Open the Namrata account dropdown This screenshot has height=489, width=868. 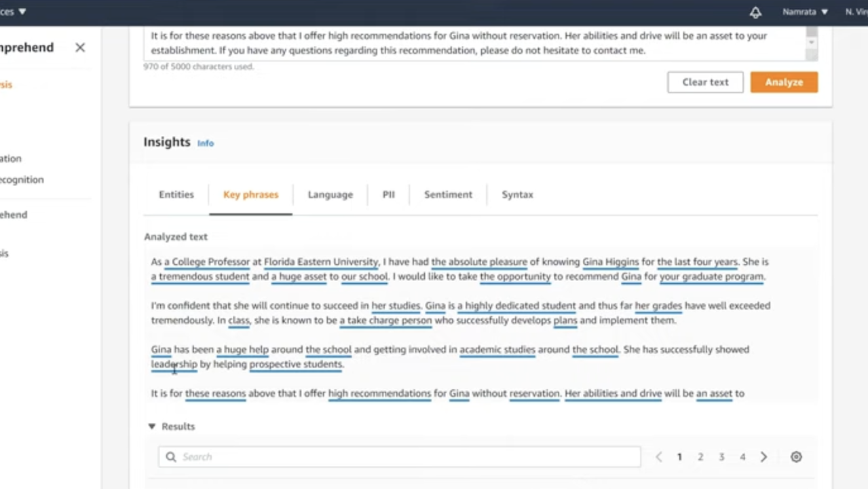(805, 12)
